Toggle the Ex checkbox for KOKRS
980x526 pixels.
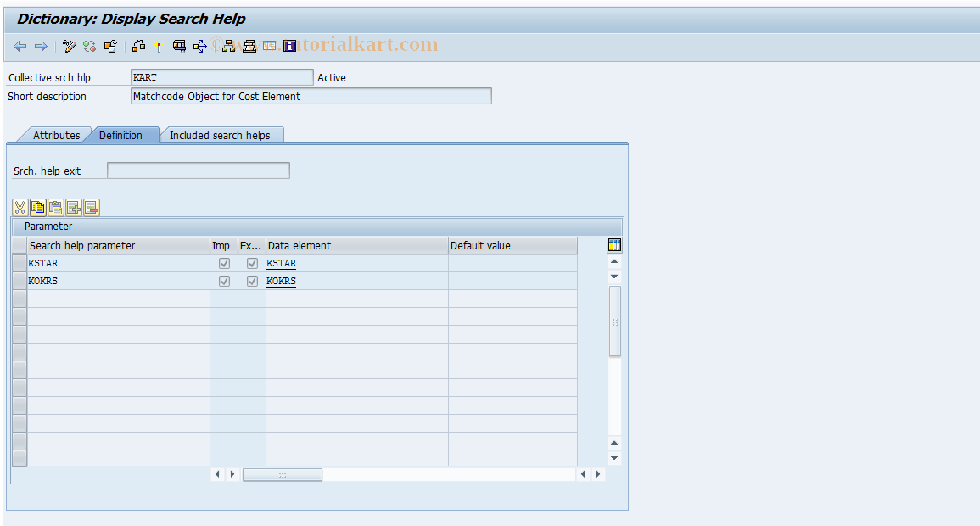click(252, 281)
